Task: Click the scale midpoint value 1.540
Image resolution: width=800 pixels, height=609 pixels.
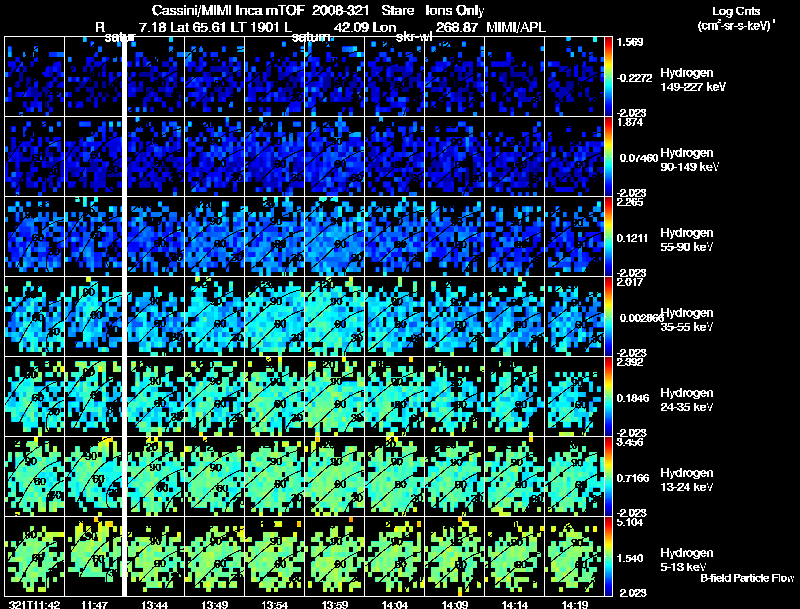Action: click(630, 559)
